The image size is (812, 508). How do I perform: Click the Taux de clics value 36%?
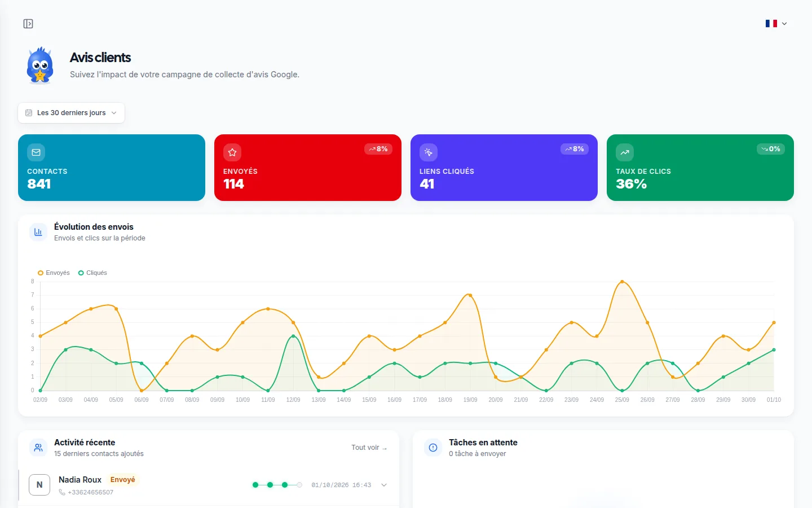tap(631, 184)
